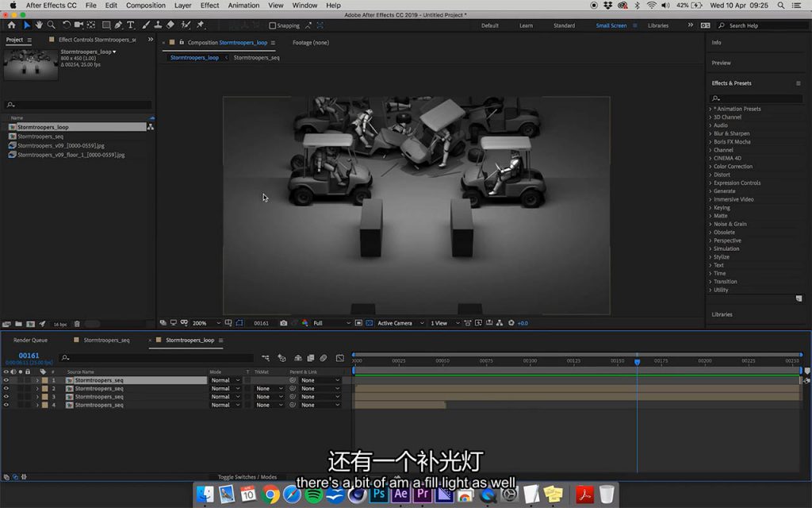Toggle Fast Previews 3D draft button in viewer footer
The height and width of the screenshot is (508, 812).
(478, 323)
